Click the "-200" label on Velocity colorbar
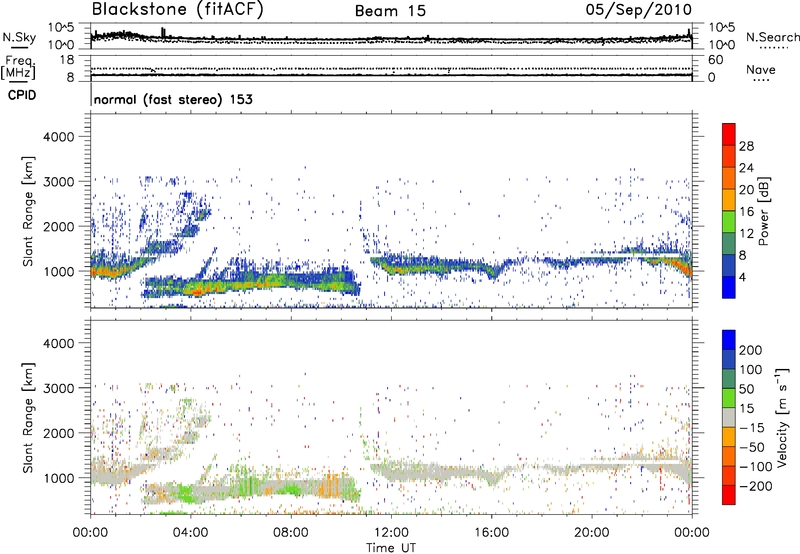800x554 pixels. (x=756, y=486)
